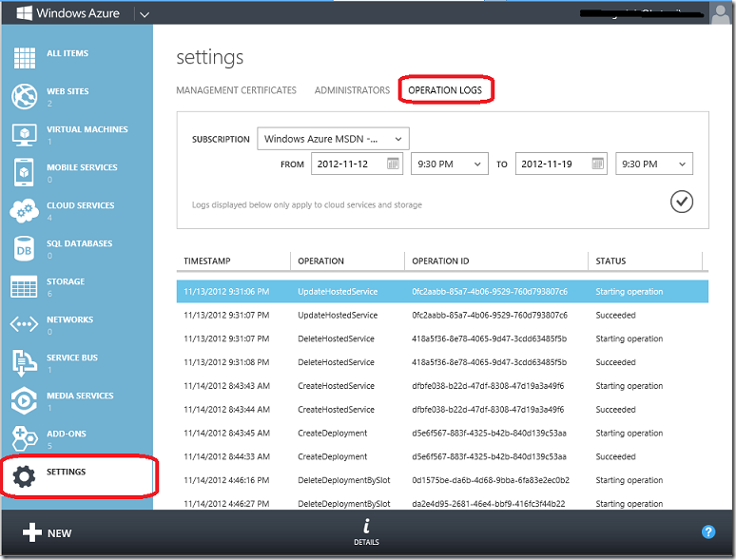Open the Virtual Machines sidebar label
The width and height of the screenshot is (736, 560).
pos(87,129)
